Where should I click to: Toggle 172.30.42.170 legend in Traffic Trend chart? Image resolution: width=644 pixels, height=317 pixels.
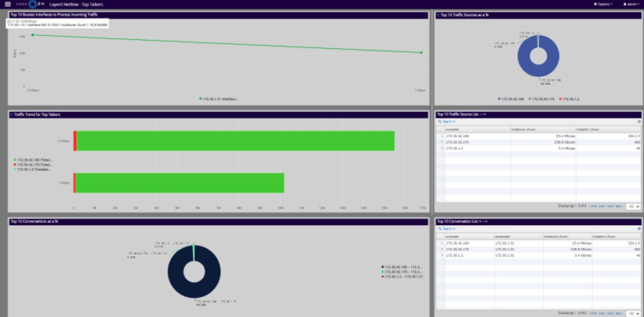pyautogui.click(x=34, y=164)
